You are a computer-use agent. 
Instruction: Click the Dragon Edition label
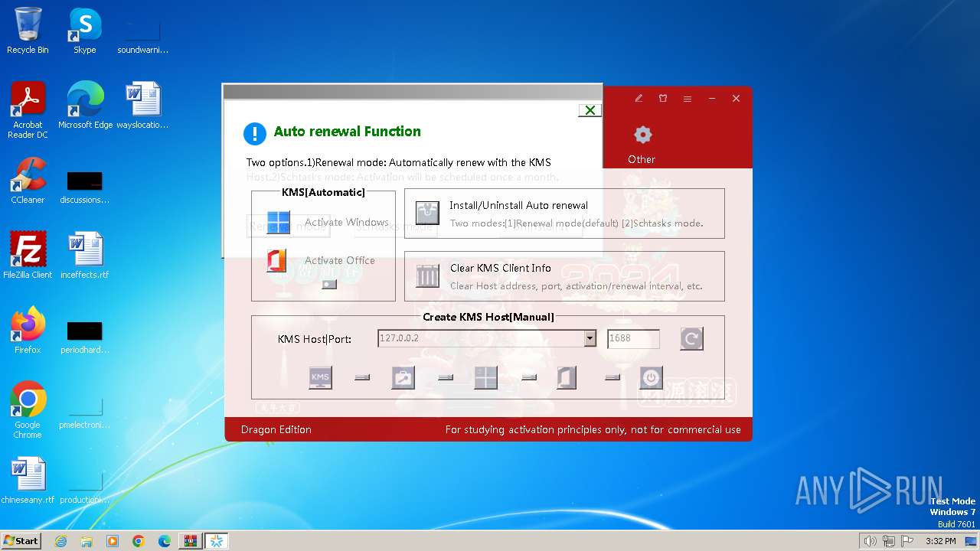(x=276, y=429)
